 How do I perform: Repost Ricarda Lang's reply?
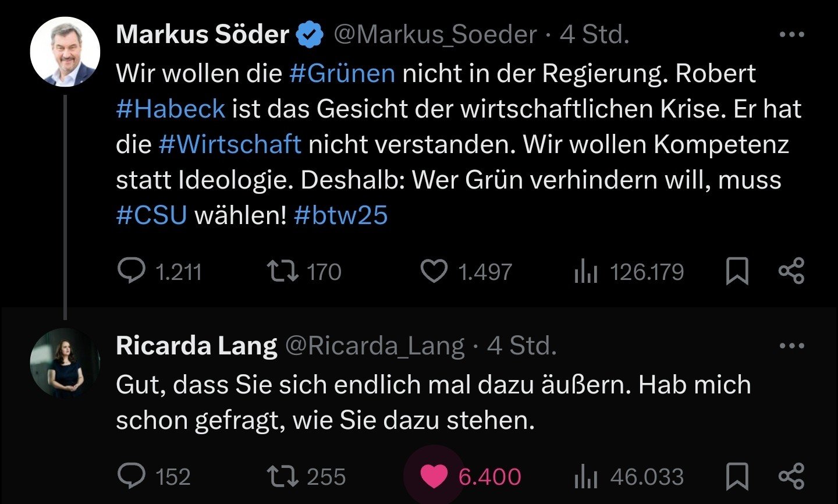click(x=283, y=476)
